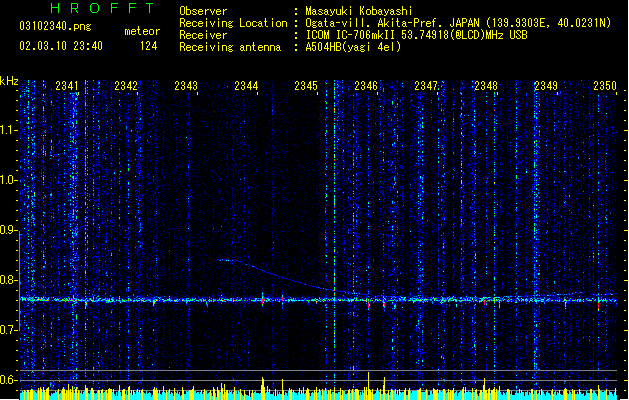Click the 2344 time marker

point(246,86)
